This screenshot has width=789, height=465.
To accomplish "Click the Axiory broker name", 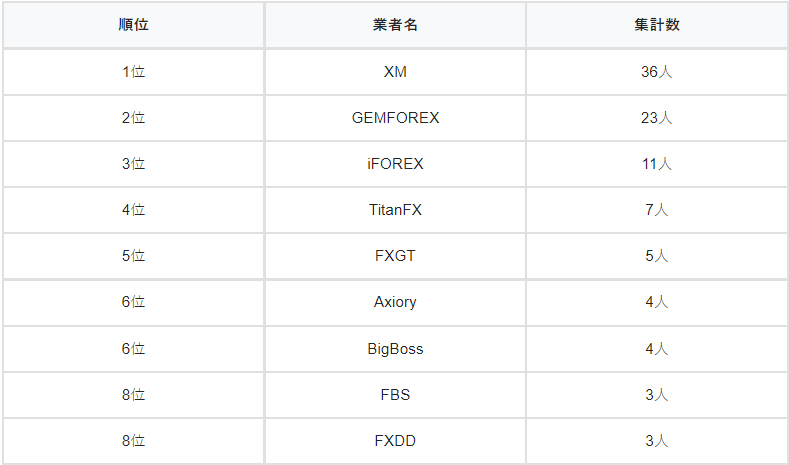I will click(x=395, y=302).
